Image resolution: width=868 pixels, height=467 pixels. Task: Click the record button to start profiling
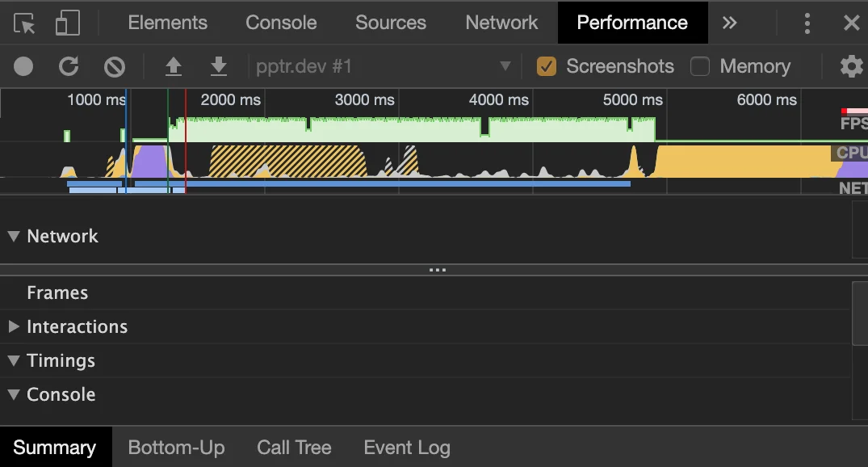click(x=23, y=66)
